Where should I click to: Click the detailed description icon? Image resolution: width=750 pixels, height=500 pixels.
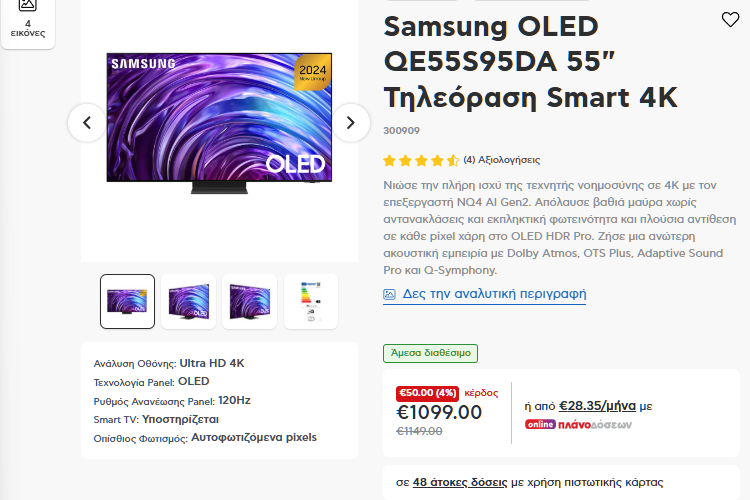[390, 294]
